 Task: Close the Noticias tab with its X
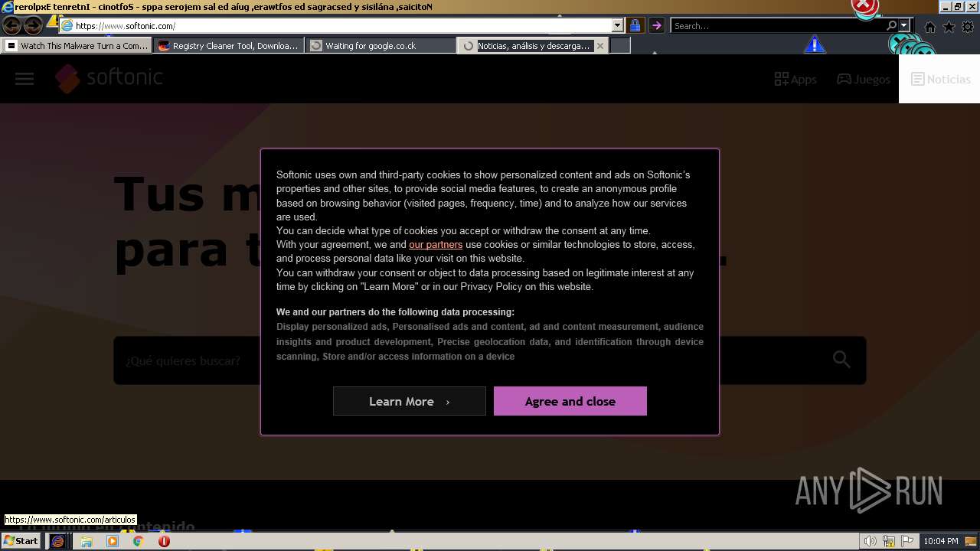coord(600,46)
